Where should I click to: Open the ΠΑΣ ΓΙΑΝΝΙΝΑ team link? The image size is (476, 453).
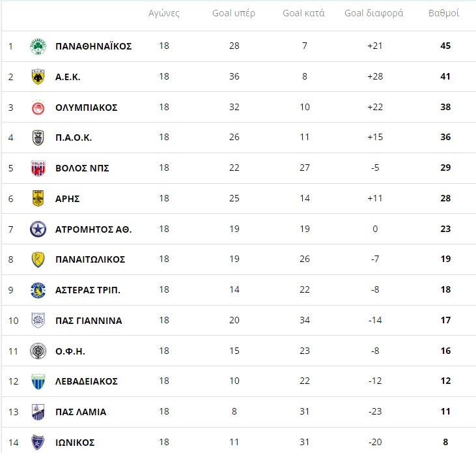click(89, 321)
